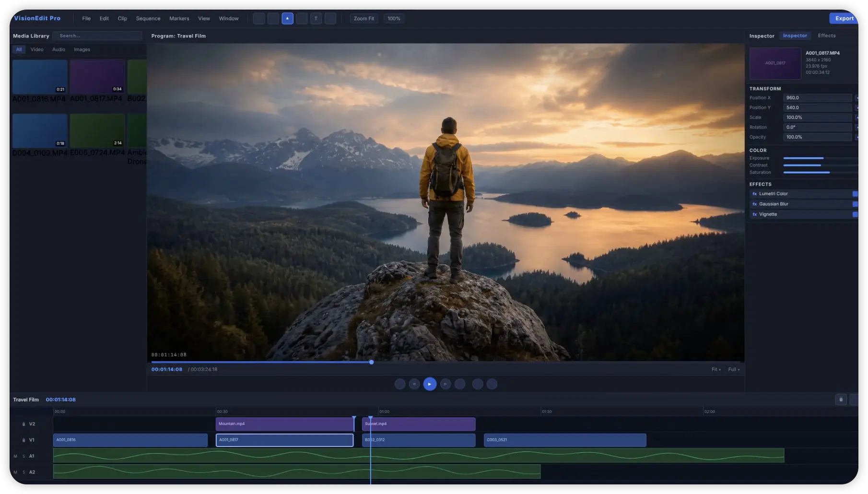Click the Rotation value field
Image resolution: width=868 pixels, height=494 pixels.
click(818, 127)
